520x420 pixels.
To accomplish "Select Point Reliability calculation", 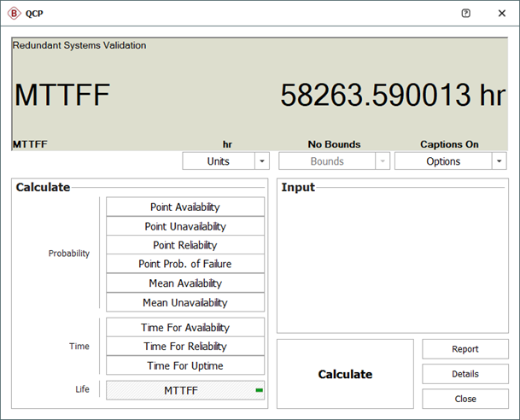I will (185, 245).
